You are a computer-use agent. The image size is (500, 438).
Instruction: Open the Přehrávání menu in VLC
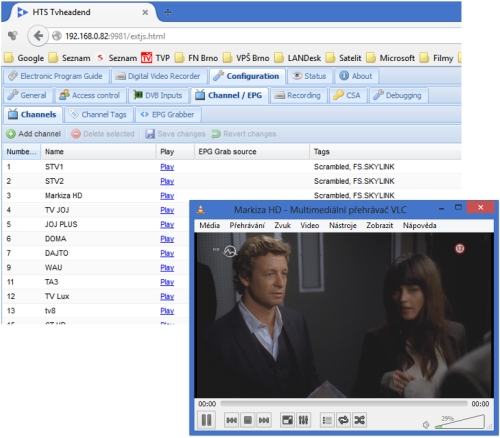[247, 225]
